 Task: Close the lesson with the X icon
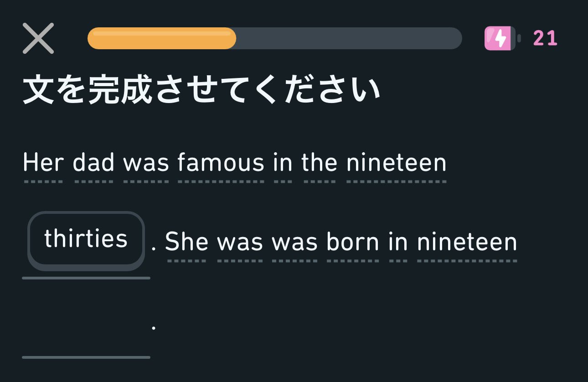(x=38, y=38)
